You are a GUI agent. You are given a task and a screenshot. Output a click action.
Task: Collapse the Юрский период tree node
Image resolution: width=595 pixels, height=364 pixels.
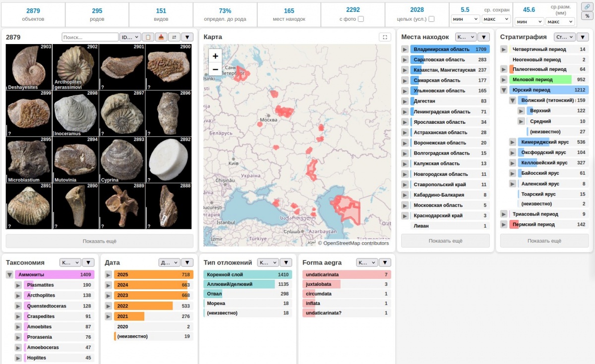(x=504, y=90)
